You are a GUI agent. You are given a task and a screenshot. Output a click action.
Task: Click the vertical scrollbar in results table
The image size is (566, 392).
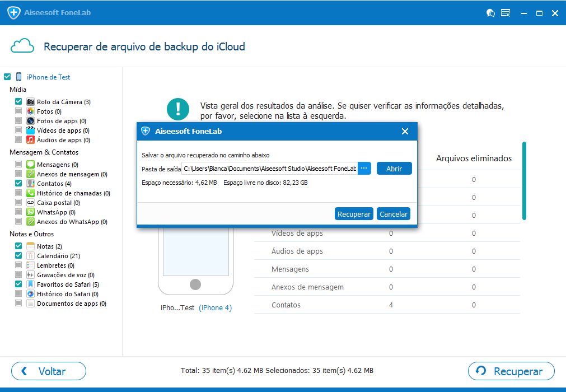(x=524, y=180)
